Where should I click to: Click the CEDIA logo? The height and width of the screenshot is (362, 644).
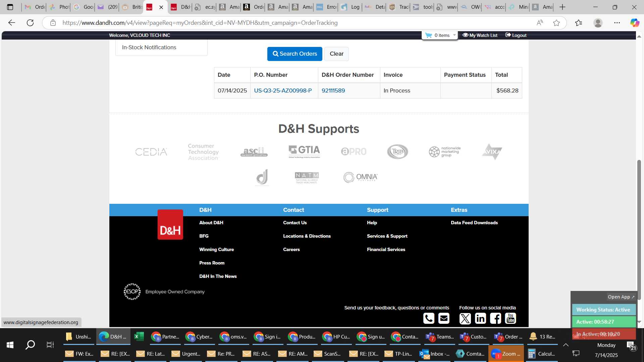click(151, 152)
